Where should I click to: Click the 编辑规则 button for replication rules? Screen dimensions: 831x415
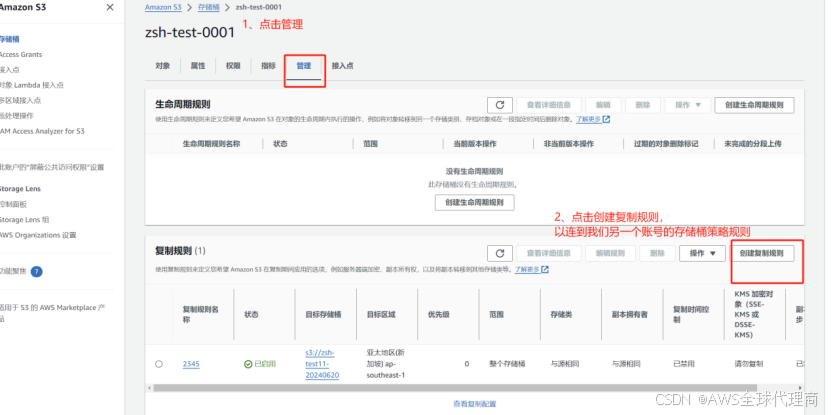tap(610, 253)
